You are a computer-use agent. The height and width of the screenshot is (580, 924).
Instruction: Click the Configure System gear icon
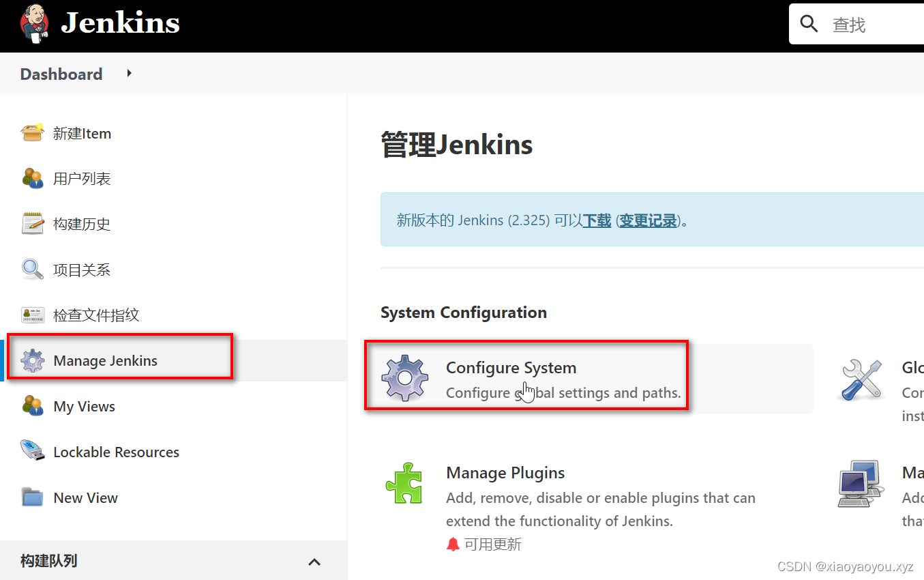tap(404, 377)
